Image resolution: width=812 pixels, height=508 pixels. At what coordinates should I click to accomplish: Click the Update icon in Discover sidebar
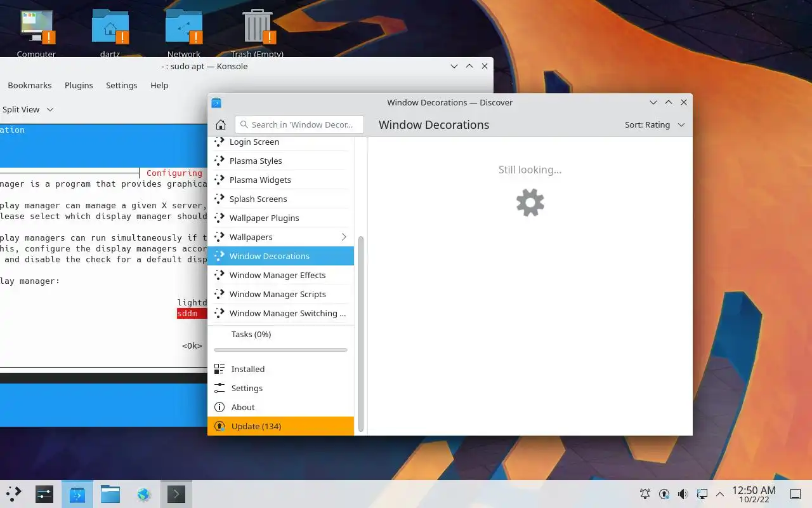(219, 426)
